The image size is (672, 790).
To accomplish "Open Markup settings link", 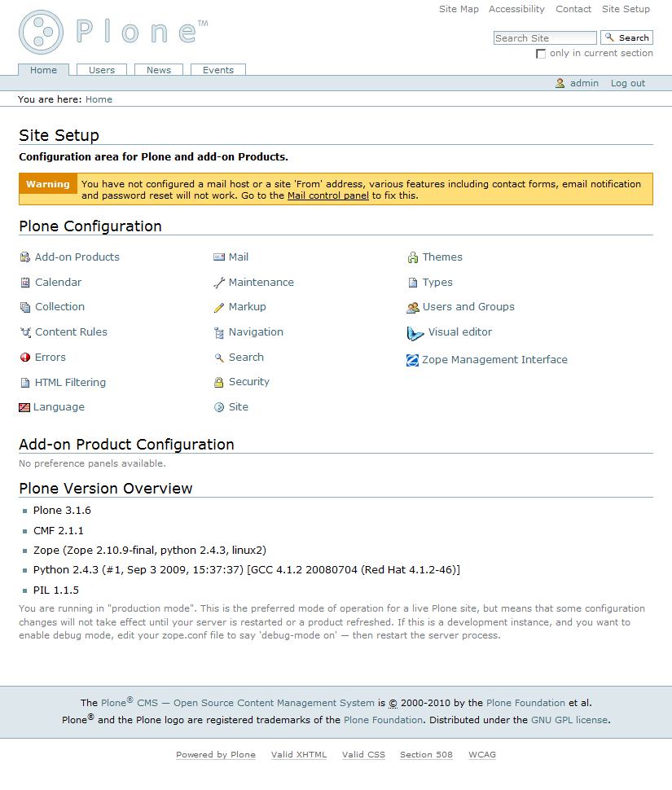I will tap(247, 307).
